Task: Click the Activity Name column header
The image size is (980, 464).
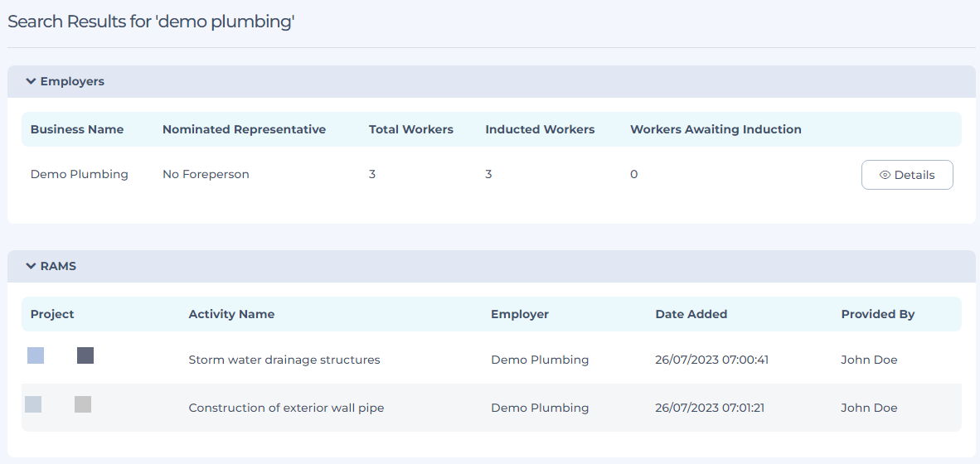Action: [x=231, y=314]
